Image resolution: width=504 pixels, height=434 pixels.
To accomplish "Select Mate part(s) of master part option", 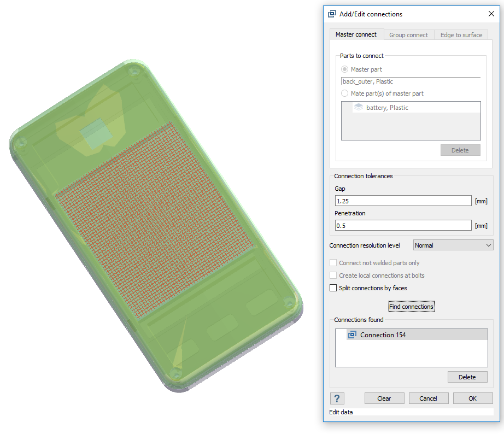I will [344, 93].
